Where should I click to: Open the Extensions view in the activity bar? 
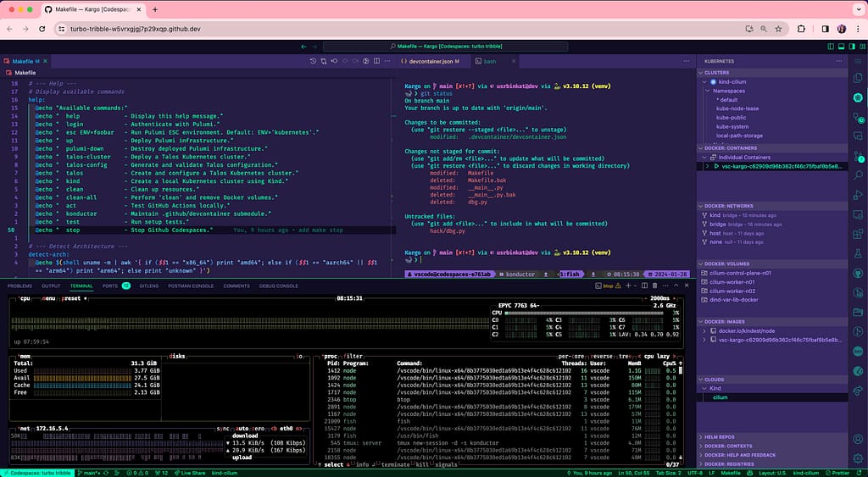click(858, 234)
